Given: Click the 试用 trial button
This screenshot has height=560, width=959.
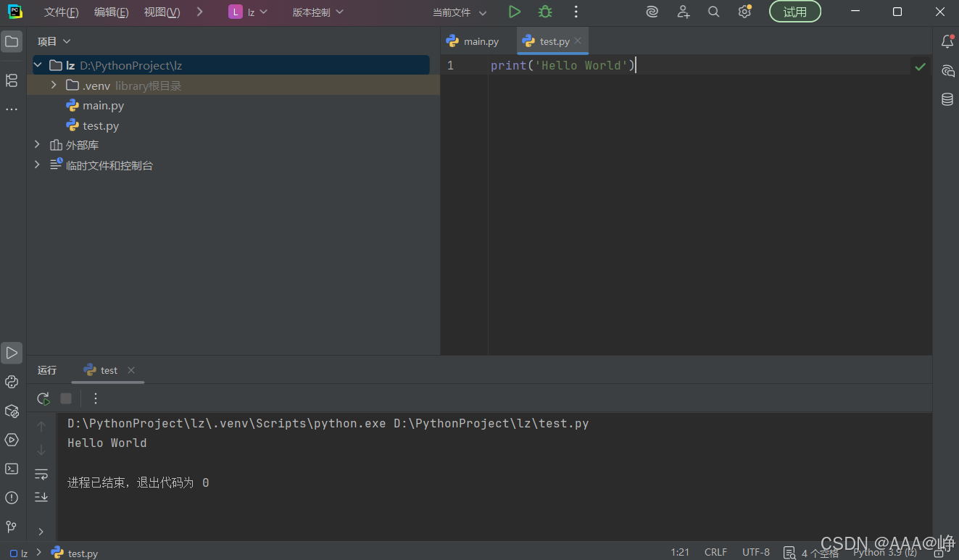Looking at the screenshot, I should (x=795, y=12).
